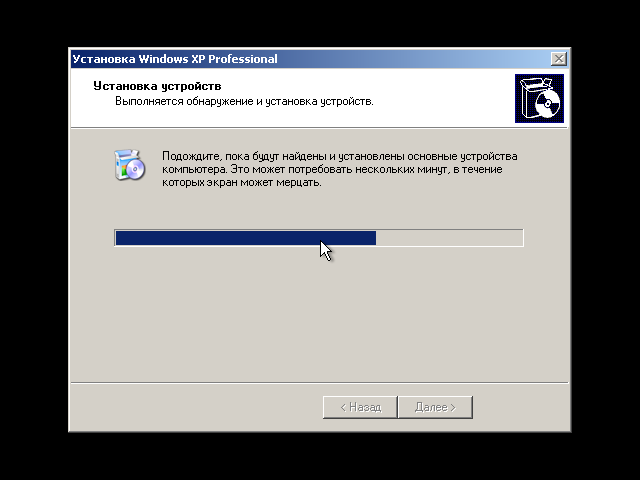640x480 pixels.
Task: Close the Windows XP setup dialog
Action: [558, 59]
